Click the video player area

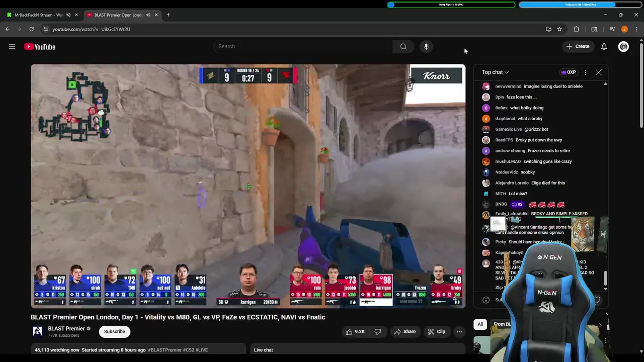(248, 186)
